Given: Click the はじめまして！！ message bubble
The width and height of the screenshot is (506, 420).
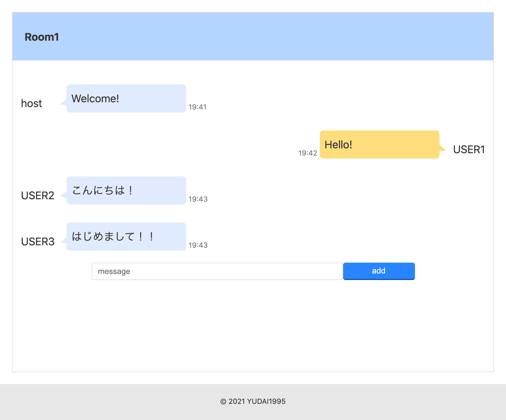Looking at the screenshot, I should click(x=126, y=237).
